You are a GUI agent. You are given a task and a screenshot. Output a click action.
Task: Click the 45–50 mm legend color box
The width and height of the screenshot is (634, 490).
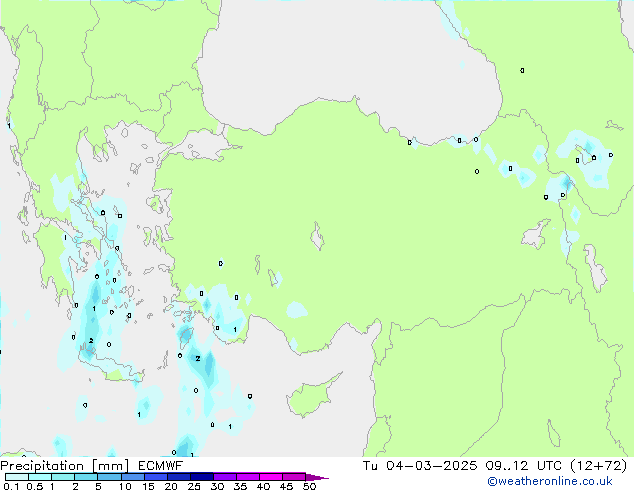[x=294, y=477]
